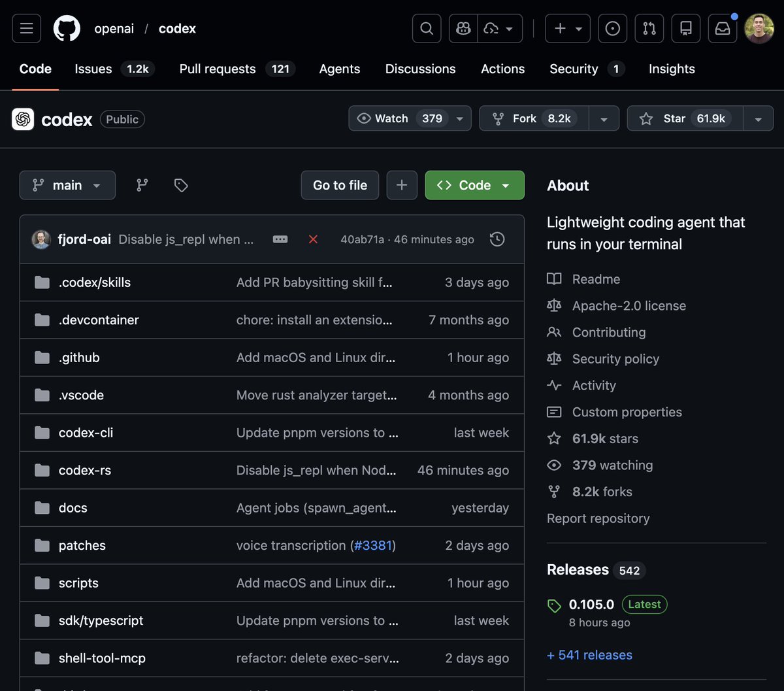This screenshot has width=784, height=691.
Task: Open the notifications inbox icon
Action: pyautogui.click(x=722, y=28)
